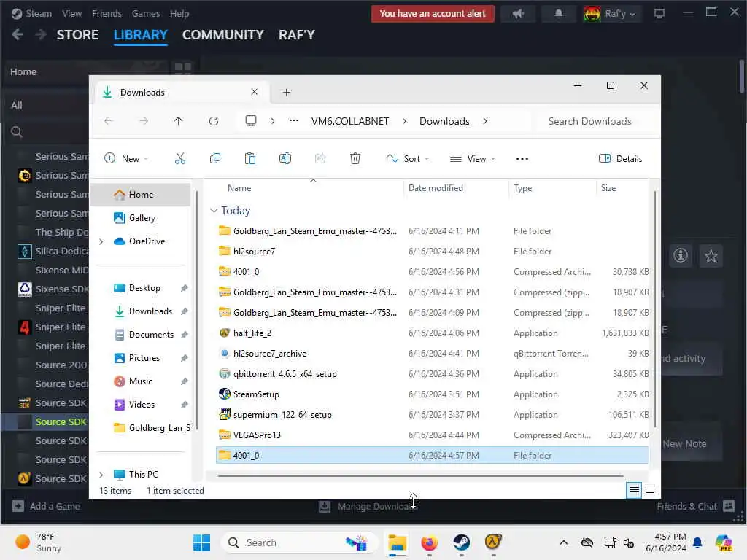This screenshot has height=560, width=747.
Task: Click the Explorer forward arrow
Action: pos(144,121)
